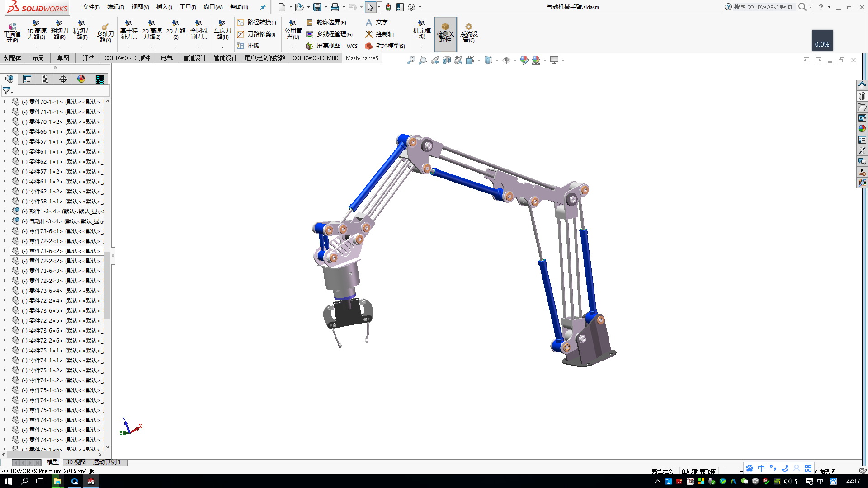Toggle the Hide/Show Items eye icon
The image size is (868, 488).
(x=506, y=60)
